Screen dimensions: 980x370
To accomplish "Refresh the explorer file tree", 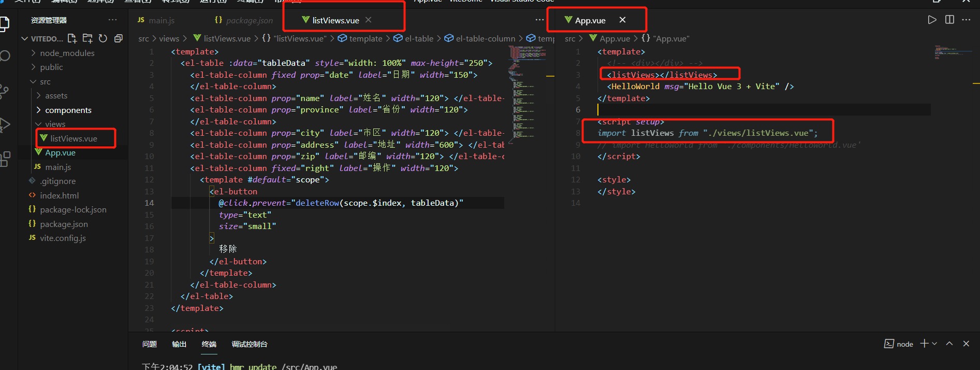I will 103,38.
